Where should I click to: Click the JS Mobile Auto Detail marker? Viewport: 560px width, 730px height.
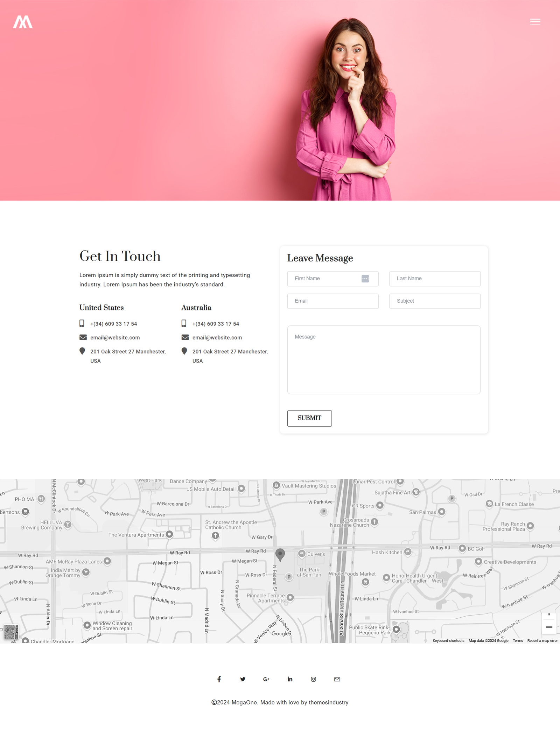(x=241, y=488)
